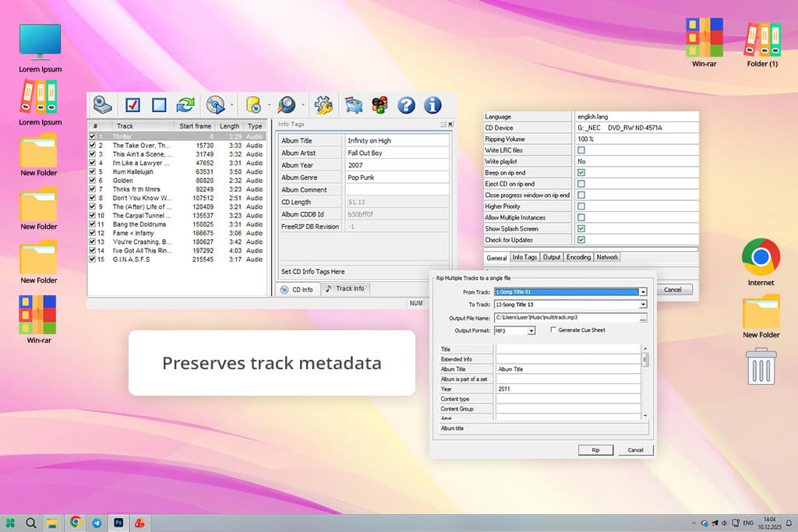Open Photoshop from the taskbar
The height and width of the screenshot is (532, 798).
[x=118, y=523]
